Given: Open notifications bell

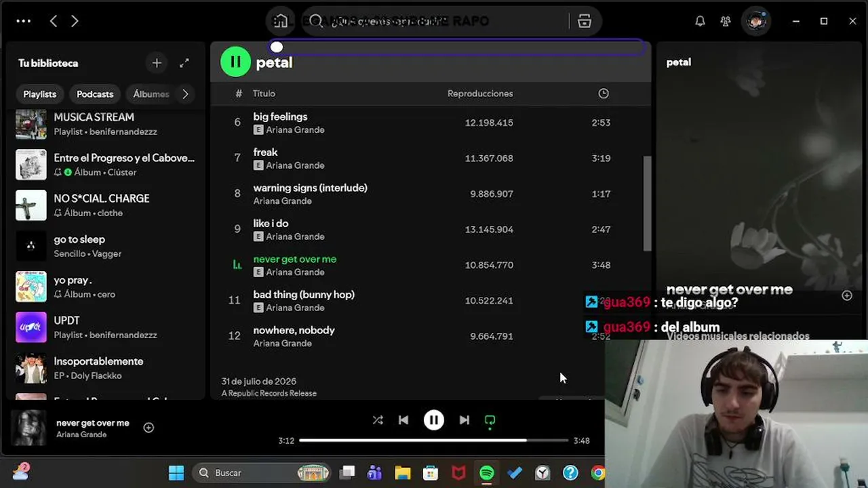Looking at the screenshot, I should pos(700,21).
